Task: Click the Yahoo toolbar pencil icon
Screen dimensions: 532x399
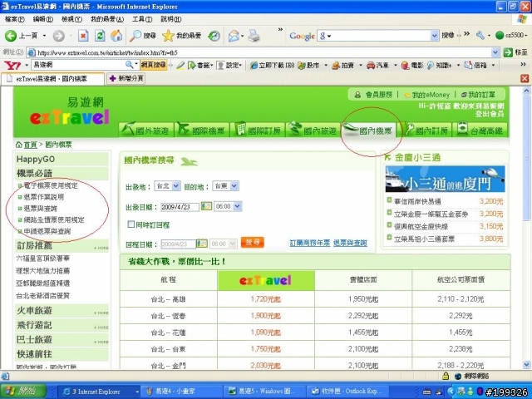Action: tap(180, 65)
